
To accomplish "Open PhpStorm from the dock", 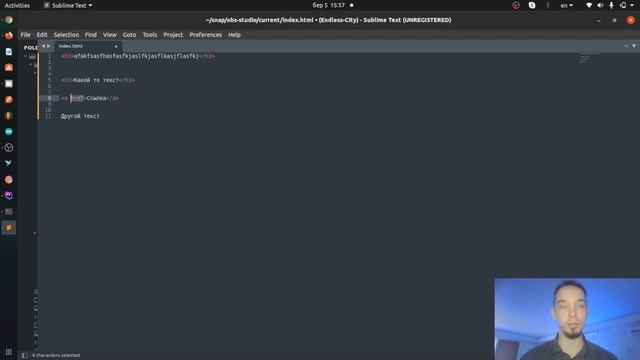I will point(9,196).
